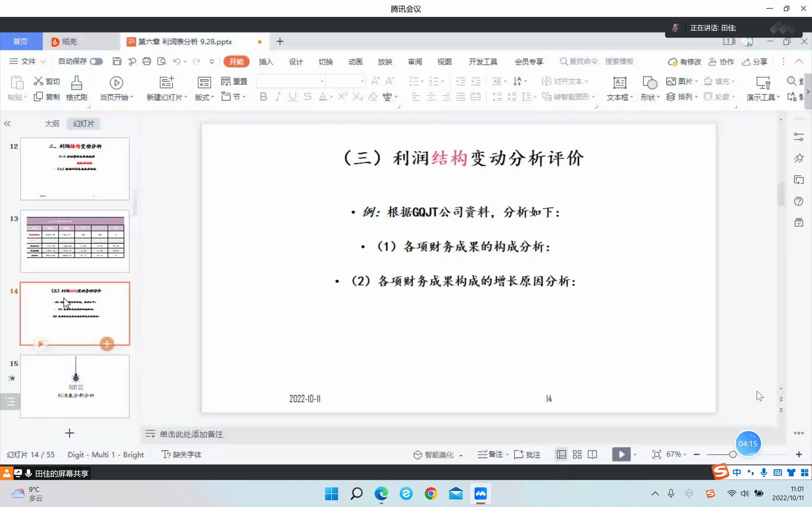The image size is (812, 507).
Task: Toggle underline formatting
Action: 292,97
